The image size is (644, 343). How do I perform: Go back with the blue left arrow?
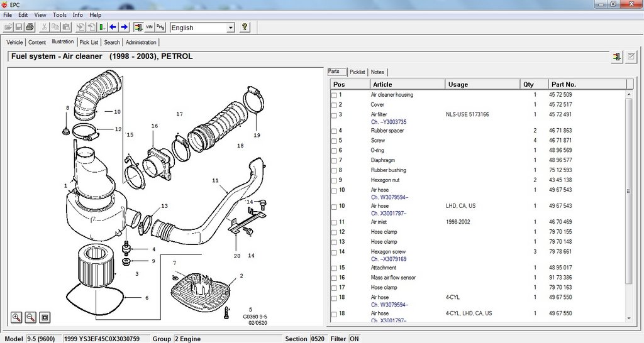click(113, 28)
